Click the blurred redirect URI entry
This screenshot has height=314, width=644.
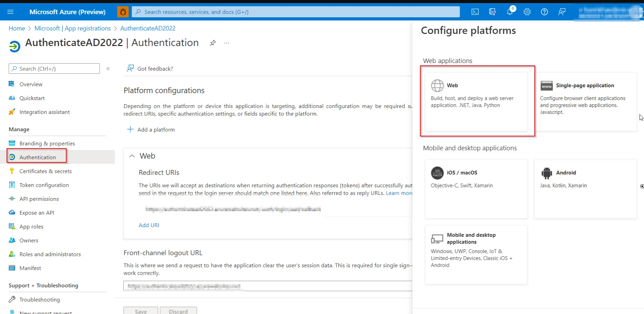(x=233, y=209)
